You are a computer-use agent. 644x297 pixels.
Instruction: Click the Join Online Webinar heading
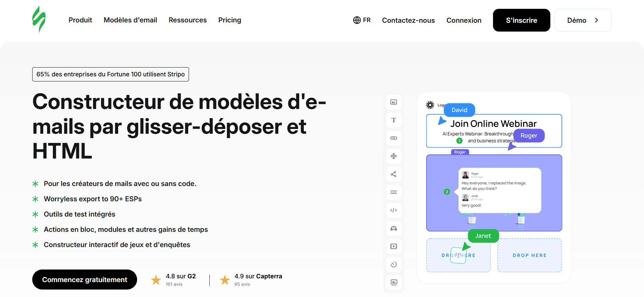click(x=493, y=124)
